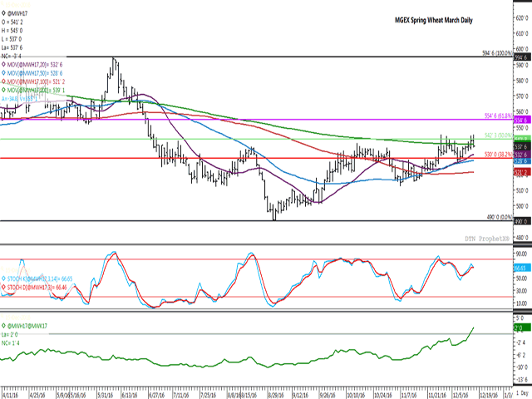Click the black 490'0 axis price tag

(x=523, y=221)
